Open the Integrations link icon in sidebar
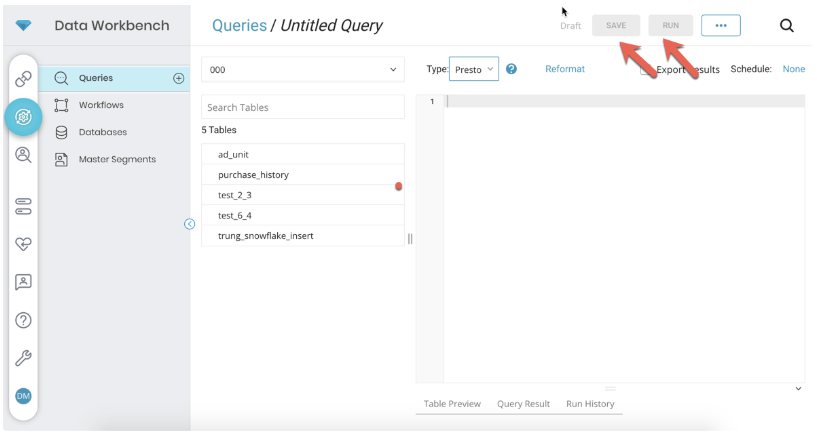Screen dimensions: 817x437 click(23, 79)
